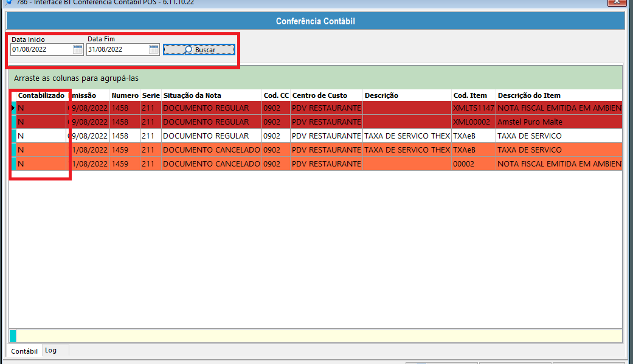Click the Buscar button
The width and height of the screenshot is (633, 364).
[x=199, y=49]
